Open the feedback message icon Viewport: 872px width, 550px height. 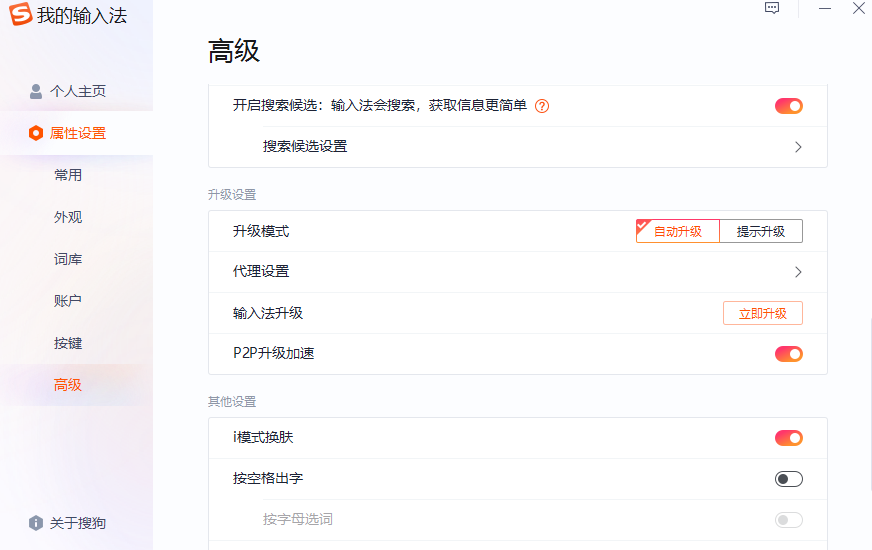pyautogui.click(x=772, y=8)
